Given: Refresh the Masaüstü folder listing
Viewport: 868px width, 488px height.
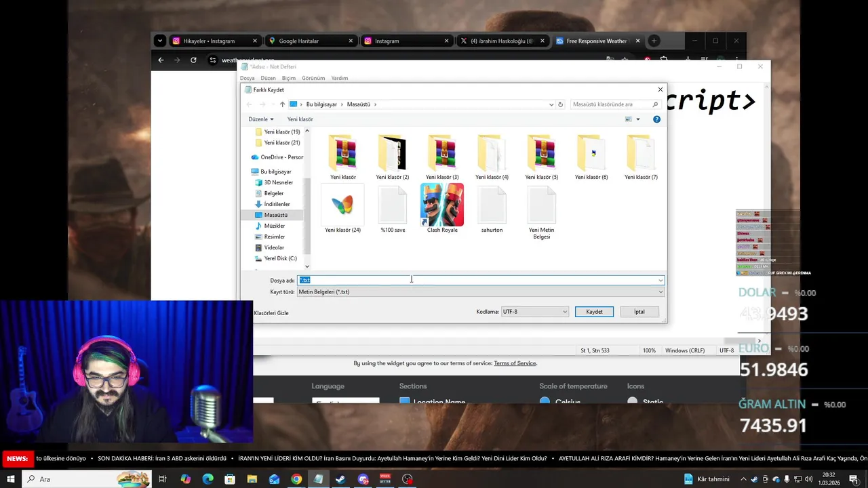Looking at the screenshot, I should [x=560, y=104].
